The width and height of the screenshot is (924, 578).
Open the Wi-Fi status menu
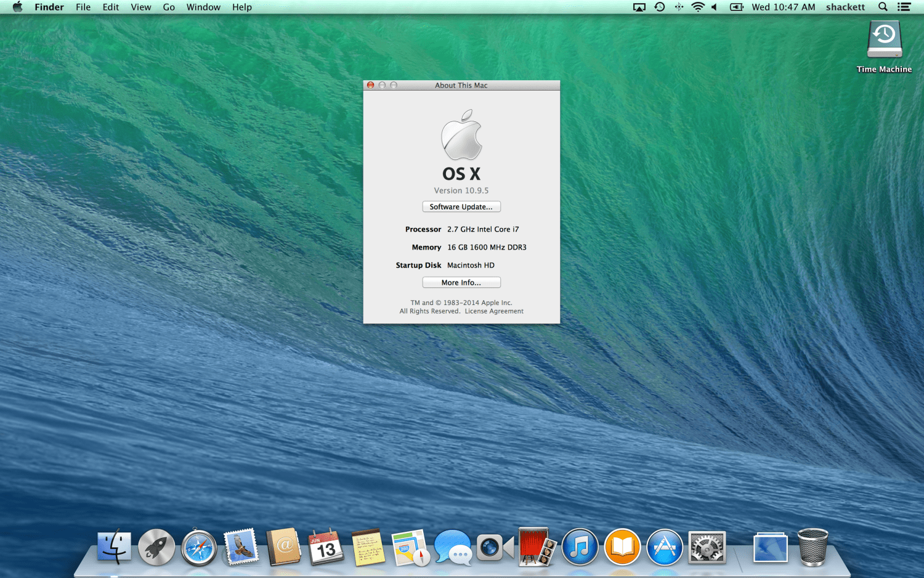pos(697,7)
